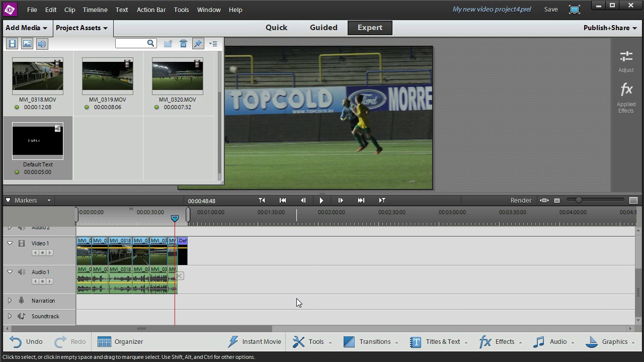Toggle Video 1 track filmstrip icon

point(22,243)
